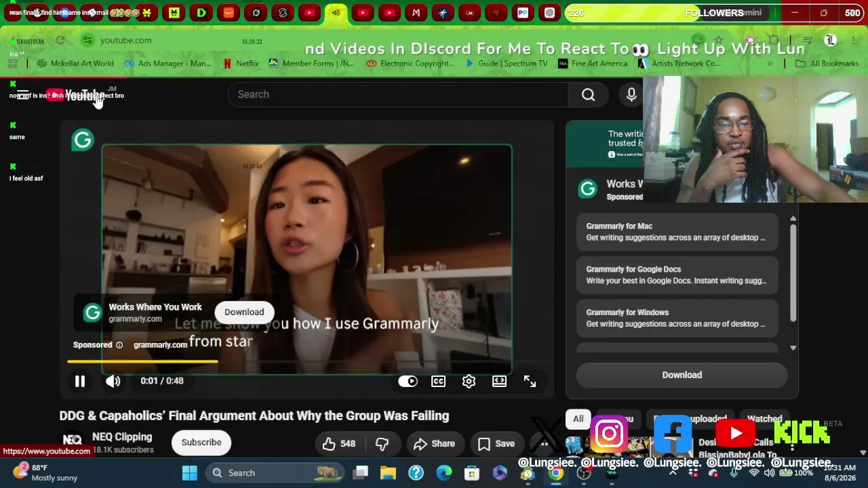This screenshot has width=868, height=488.
Task: Open Fine Art America bookmark
Action: coord(593,63)
